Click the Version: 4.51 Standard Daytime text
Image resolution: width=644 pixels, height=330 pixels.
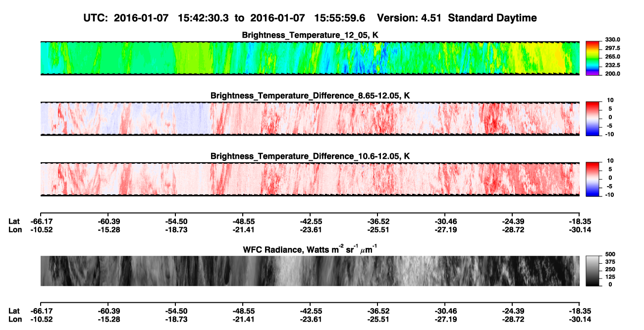click(457, 18)
